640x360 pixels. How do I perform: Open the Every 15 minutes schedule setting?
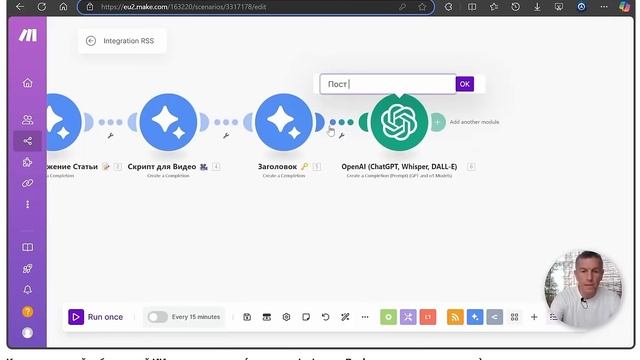(x=196, y=317)
